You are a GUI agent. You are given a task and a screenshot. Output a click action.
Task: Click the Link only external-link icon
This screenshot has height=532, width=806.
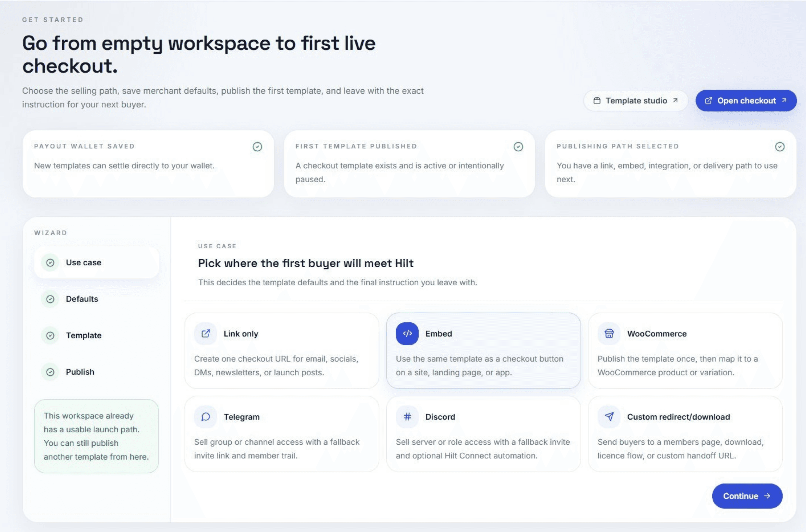205,333
